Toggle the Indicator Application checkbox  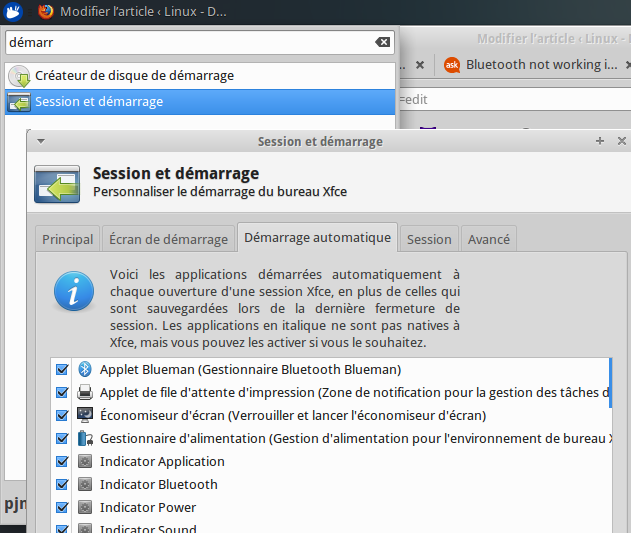[x=62, y=461]
